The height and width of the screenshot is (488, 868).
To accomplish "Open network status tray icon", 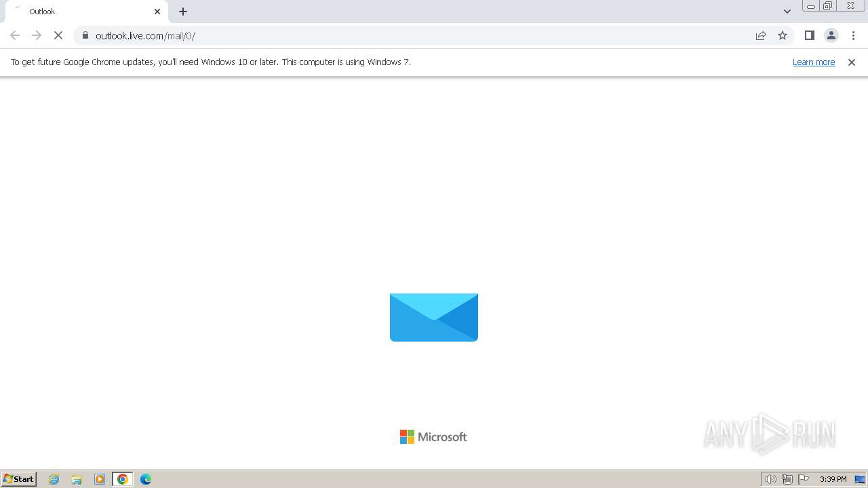I will (787, 479).
